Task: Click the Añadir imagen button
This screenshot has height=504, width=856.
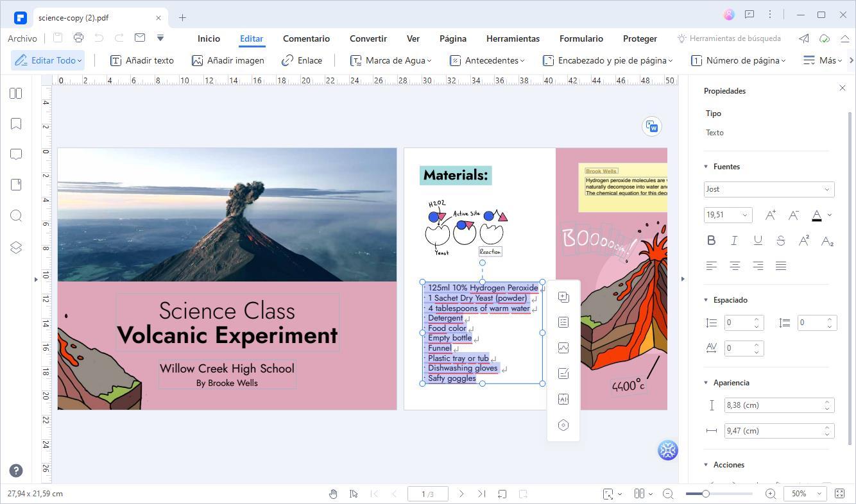Action: click(x=228, y=60)
